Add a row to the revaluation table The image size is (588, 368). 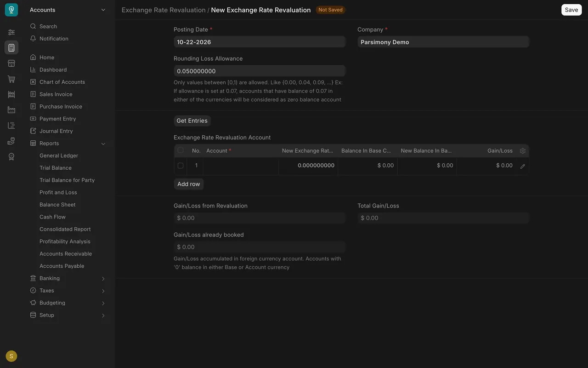click(x=189, y=184)
